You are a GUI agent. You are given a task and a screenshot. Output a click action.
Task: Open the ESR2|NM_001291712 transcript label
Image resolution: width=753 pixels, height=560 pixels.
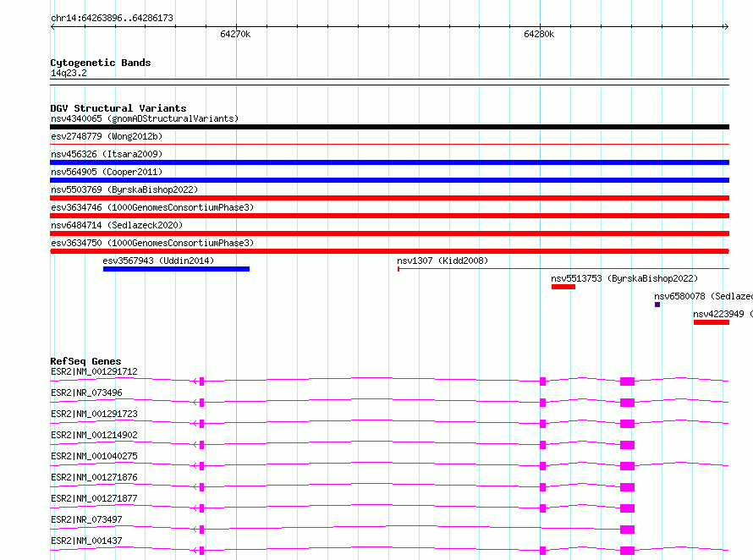94,371
